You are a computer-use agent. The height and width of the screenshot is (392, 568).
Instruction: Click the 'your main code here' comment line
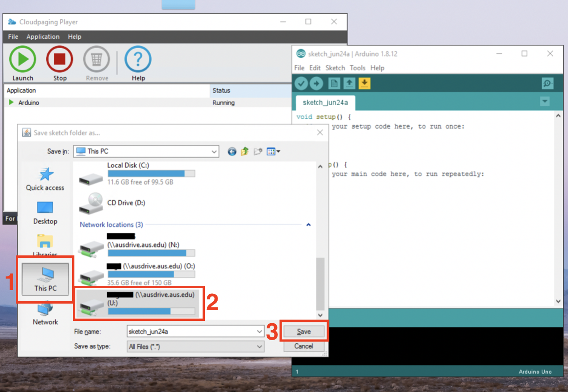point(408,174)
